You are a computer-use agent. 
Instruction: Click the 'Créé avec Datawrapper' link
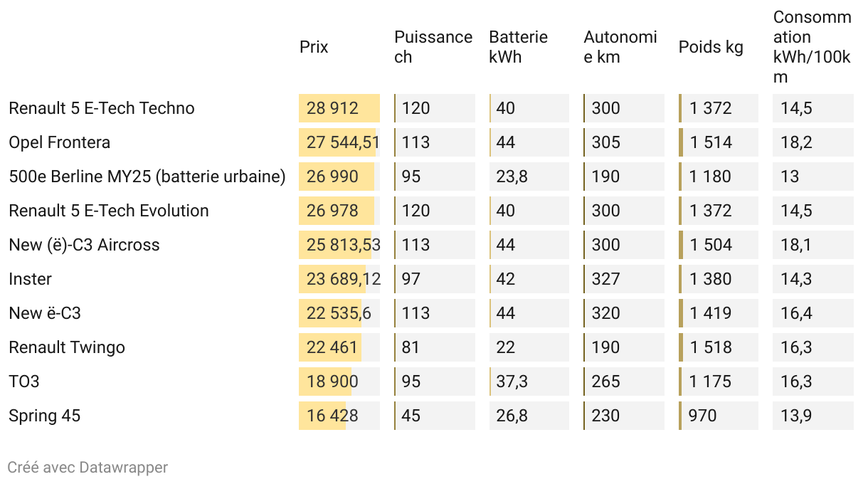(88, 468)
